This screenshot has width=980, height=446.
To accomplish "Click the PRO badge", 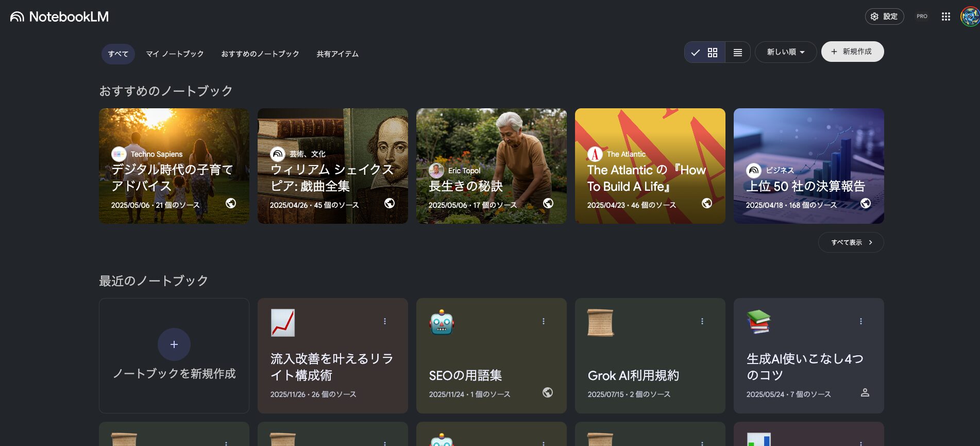I will [922, 16].
